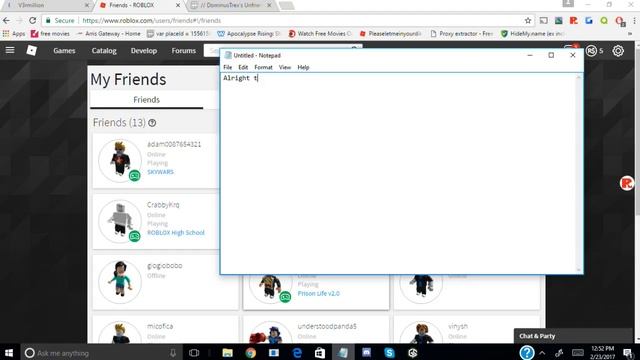Click the floating red R icon at right edge
Image resolution: width=640 pixels, height=360 pixels.
point(626,183)
